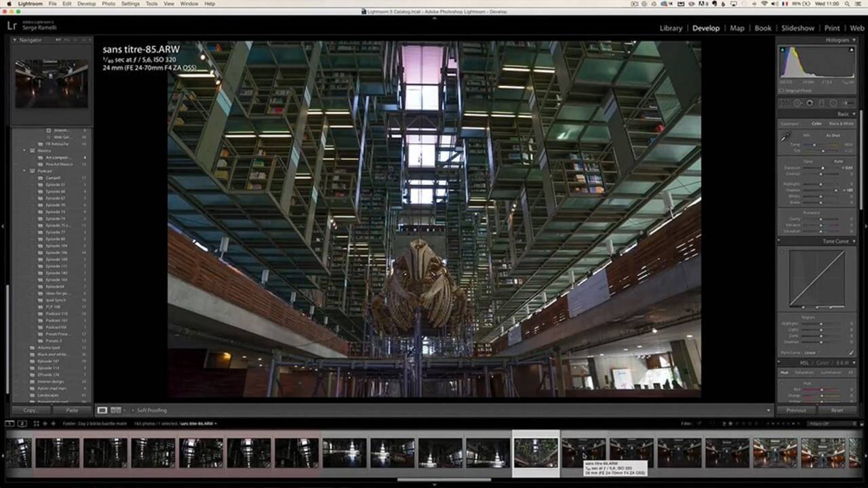Toggle histogram shadow clipping indicator

coord(782,49)
